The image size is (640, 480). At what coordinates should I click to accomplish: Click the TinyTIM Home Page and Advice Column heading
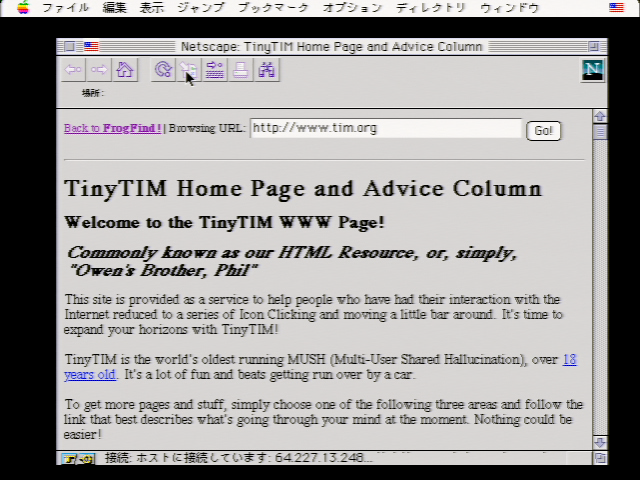[303, 189]
